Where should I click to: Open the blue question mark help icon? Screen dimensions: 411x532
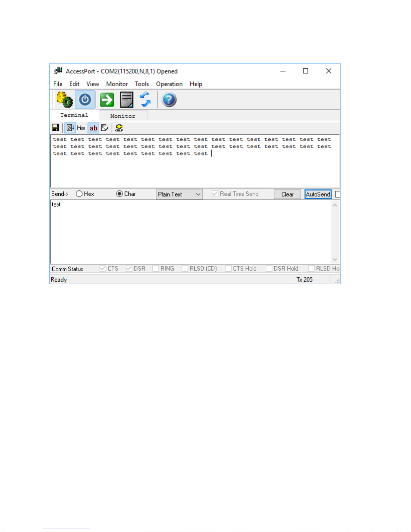(x=169, y=100)
